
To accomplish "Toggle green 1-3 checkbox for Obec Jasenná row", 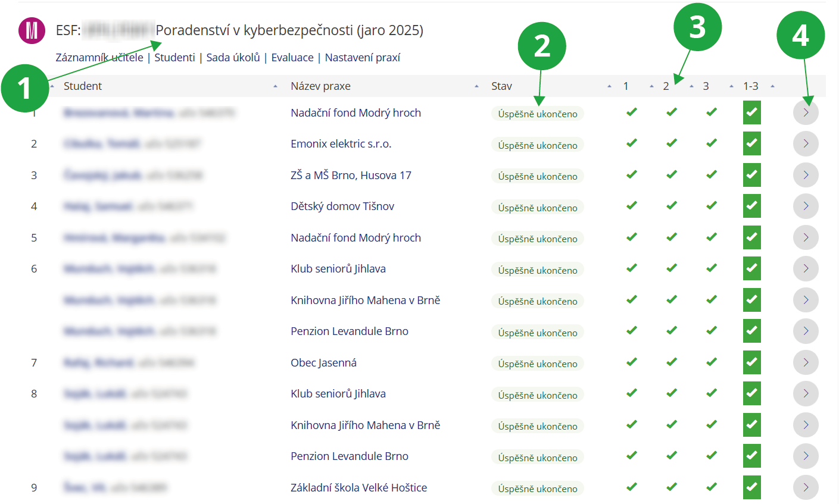I will pos(751,362).
